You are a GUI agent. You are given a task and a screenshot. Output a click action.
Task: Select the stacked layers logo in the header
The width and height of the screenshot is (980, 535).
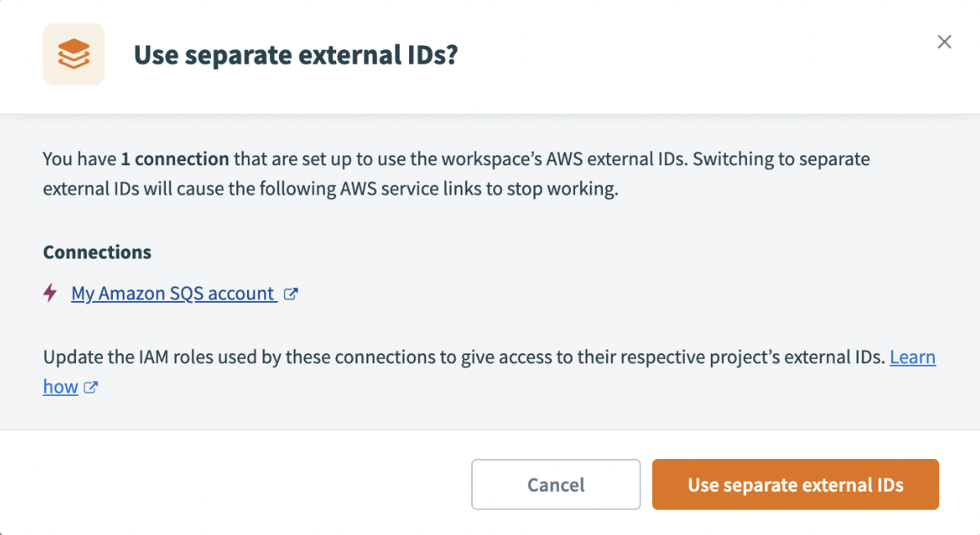point(74,54)
